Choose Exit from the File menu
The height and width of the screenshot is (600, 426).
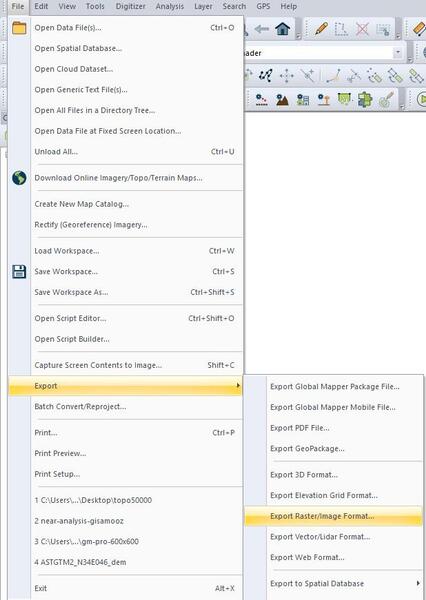click(125, 589)
